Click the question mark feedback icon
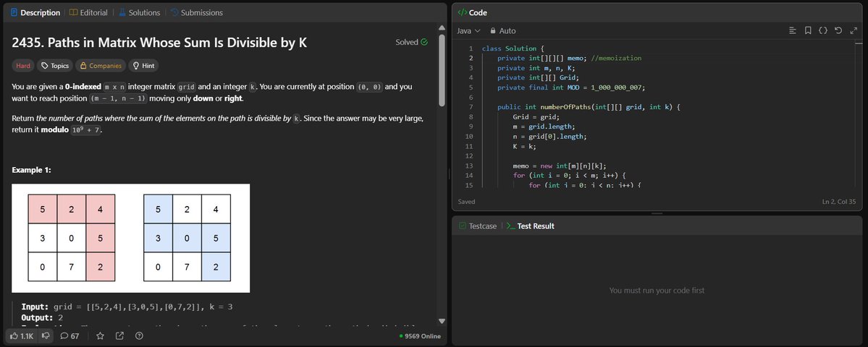 coord(139,335)
